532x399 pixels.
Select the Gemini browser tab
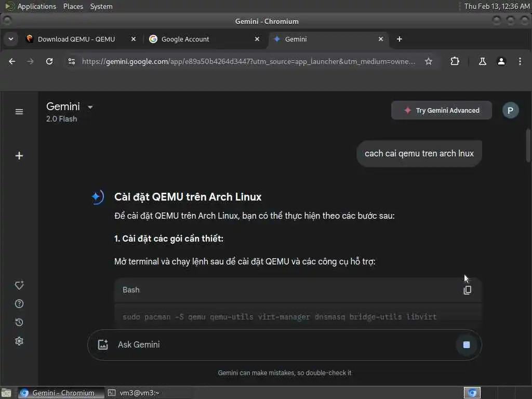pos(328,39)
